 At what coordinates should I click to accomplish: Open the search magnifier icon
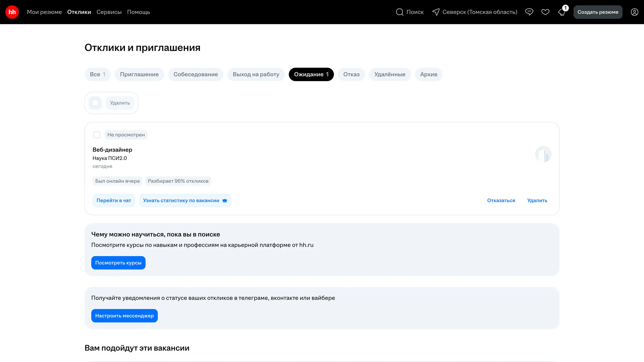(x=399, y=12)
